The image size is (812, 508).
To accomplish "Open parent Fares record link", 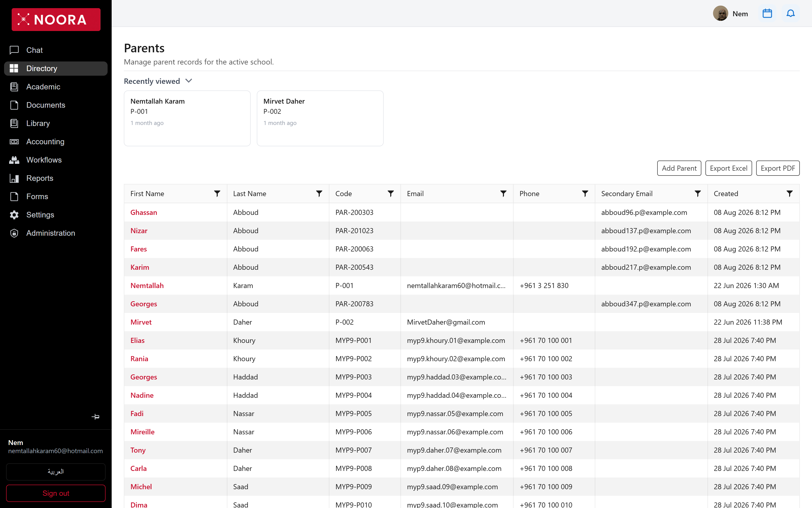I will pos(139,249).
